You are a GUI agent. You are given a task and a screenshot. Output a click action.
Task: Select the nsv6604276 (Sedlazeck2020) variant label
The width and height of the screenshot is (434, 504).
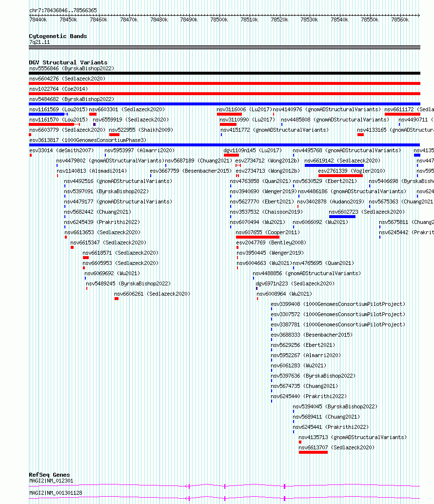tap(67, 79)
